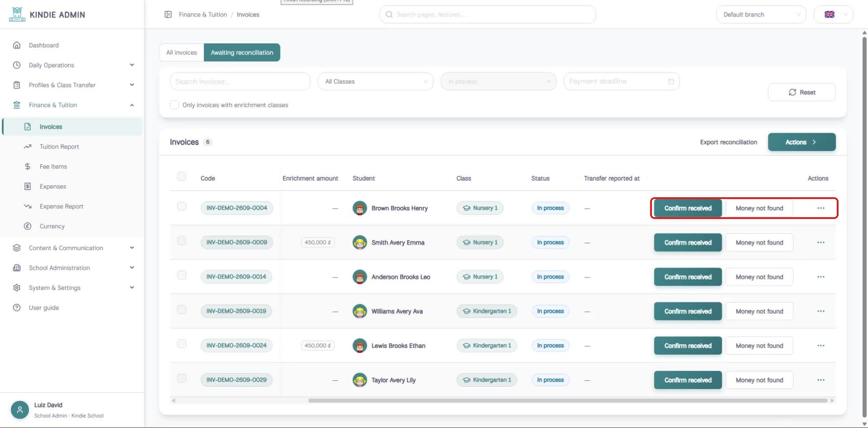Open the more options for Smith Avery Emma
The image size is (868, 428).
click(x=820, y=243)
